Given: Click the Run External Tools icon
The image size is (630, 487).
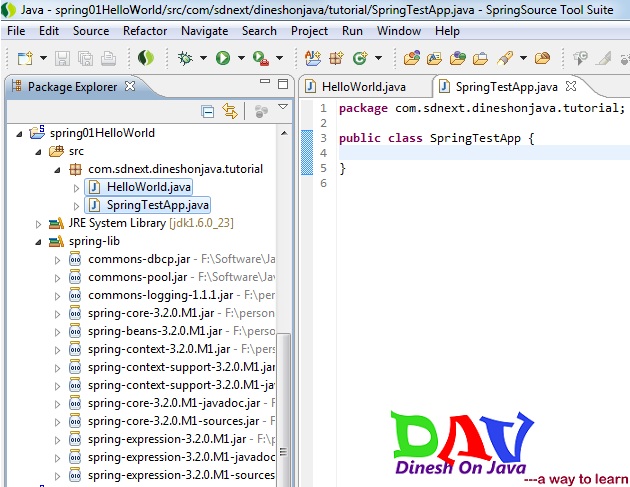Looking at the screenshot, I should tap(261, 59).
